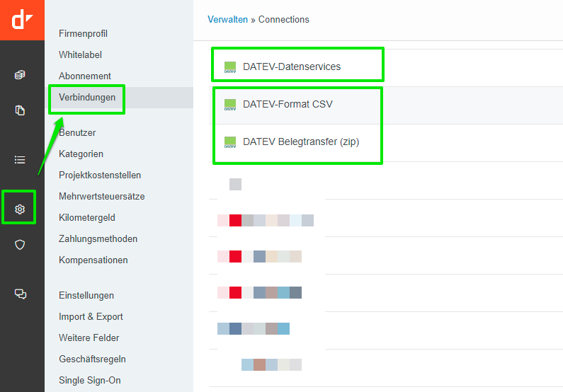Open the Abonnement page
This screenshot has width=563, height=392.
(x=85, y=76)
